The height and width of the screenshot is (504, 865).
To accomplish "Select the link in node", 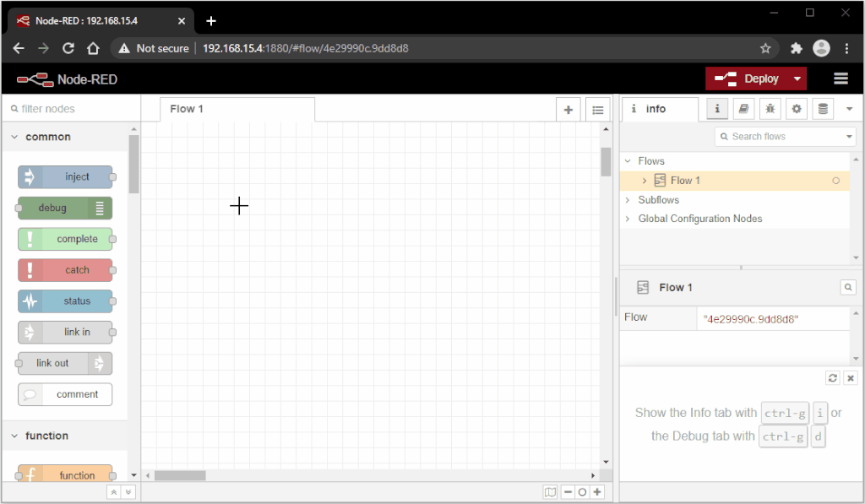I will [65, 332].
